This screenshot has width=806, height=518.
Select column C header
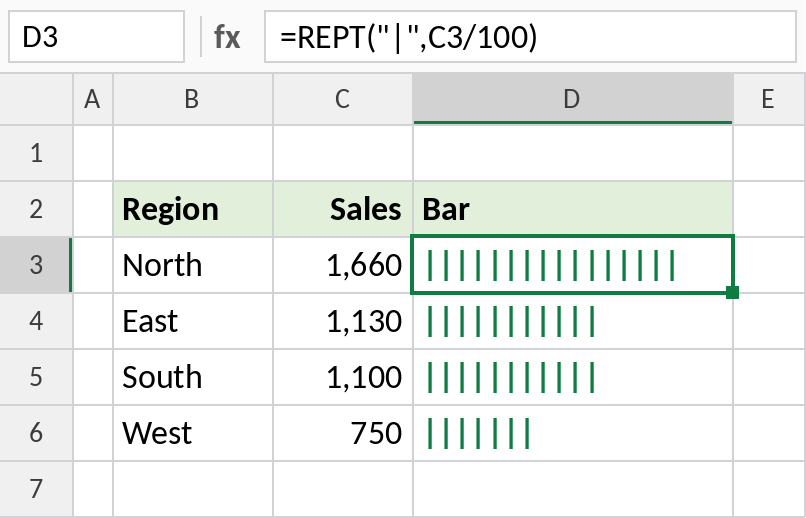pos(343,99)
